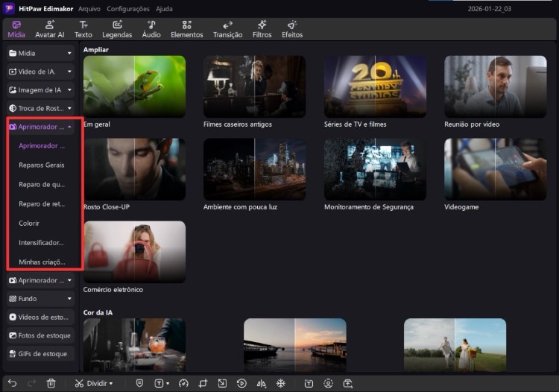Click the redo arrow icon
559x392 pixels.
click(32, 383)
